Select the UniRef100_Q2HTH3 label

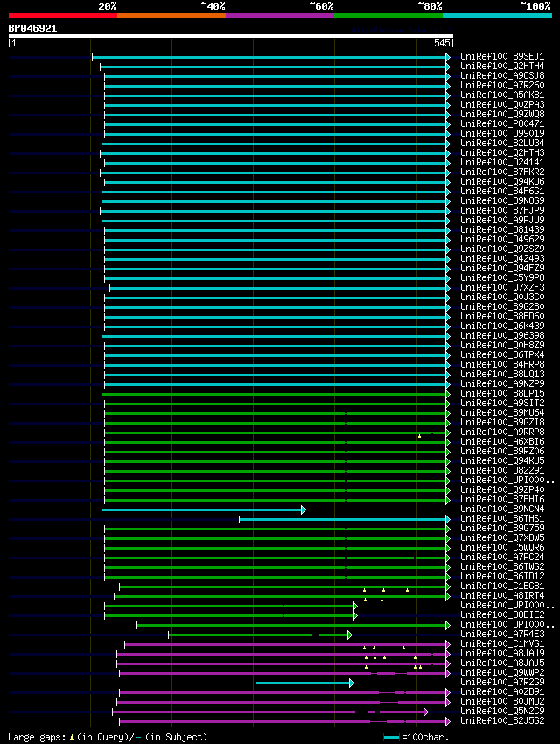[x=502, y=153]
